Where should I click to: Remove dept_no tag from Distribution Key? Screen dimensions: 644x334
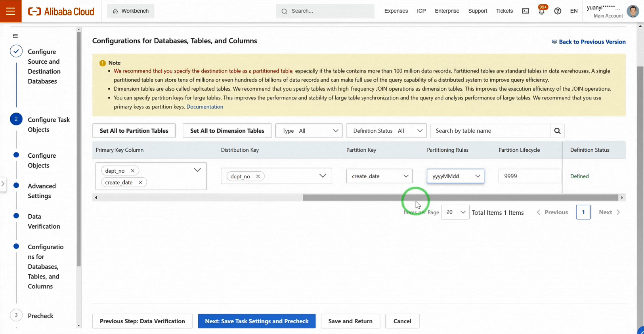tap(258, 176)
